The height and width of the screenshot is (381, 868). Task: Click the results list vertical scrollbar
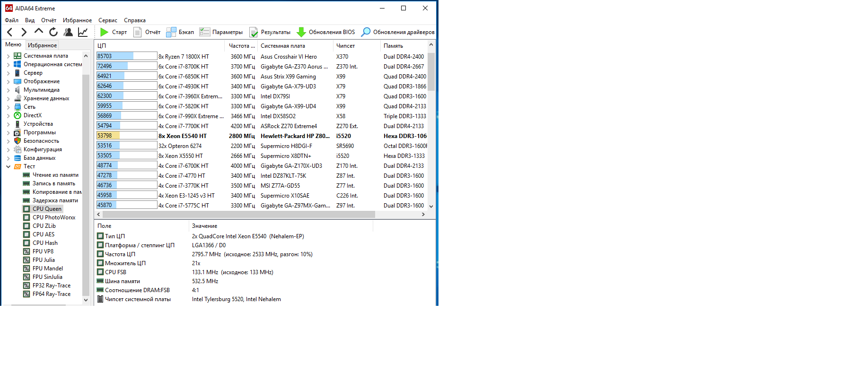[x=431, y=71]
